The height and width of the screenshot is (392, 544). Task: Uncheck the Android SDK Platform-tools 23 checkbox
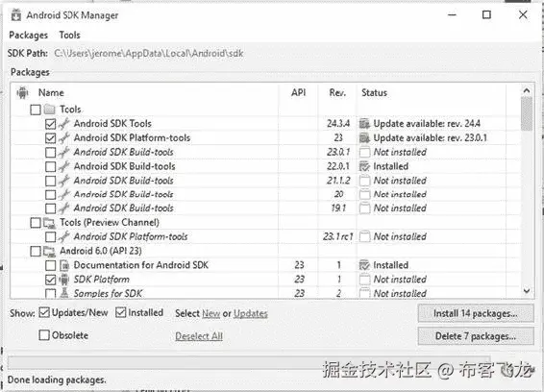50,138
